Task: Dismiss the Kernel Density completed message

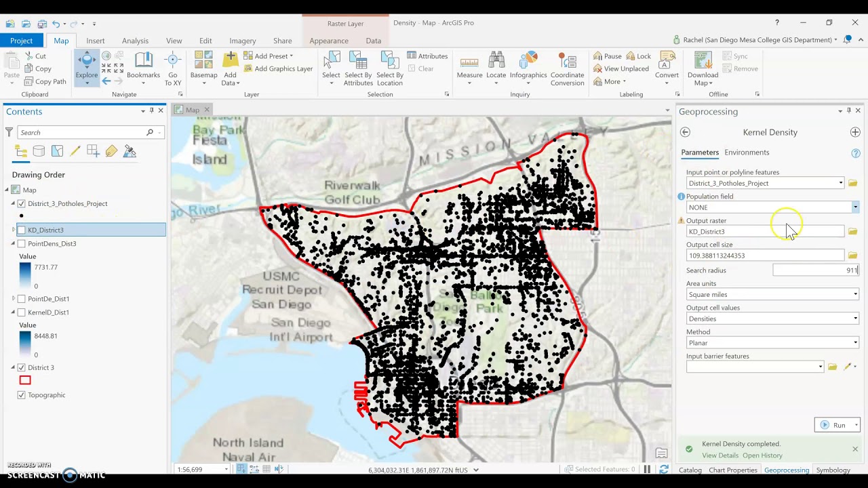Action: [x=855, y=449]
